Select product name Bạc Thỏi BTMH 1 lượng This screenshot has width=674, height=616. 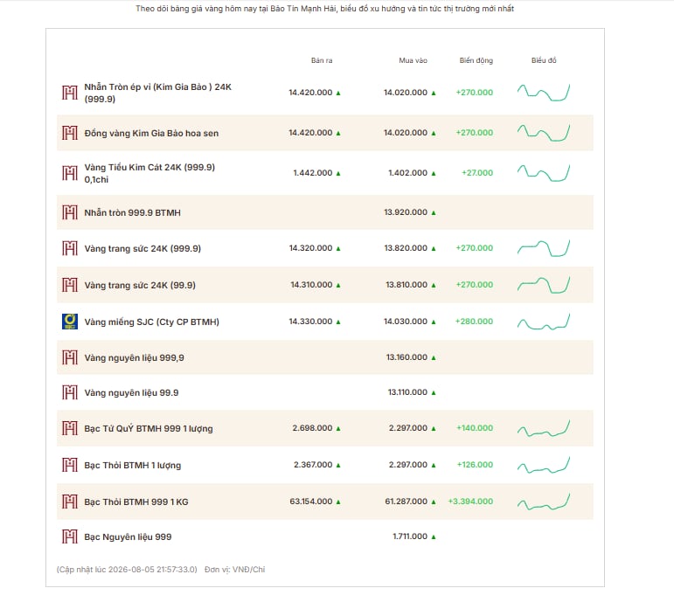click(x=132, y=465)
